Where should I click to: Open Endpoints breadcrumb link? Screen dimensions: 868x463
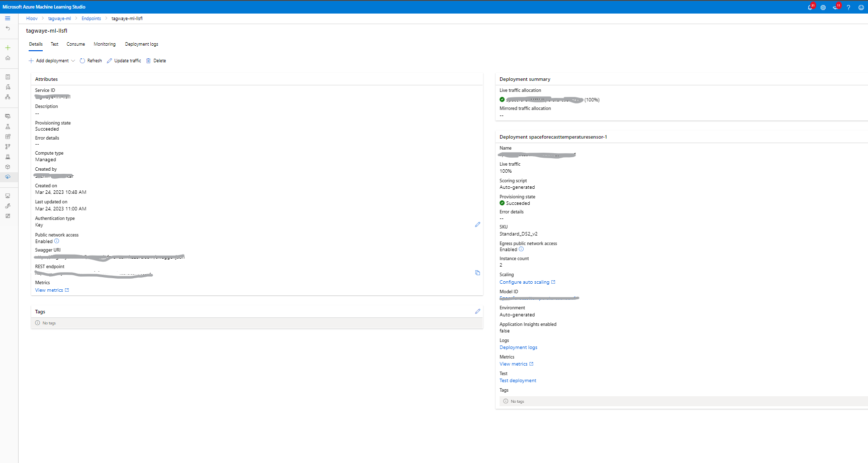pyautogui.click(x=91, y=19)
